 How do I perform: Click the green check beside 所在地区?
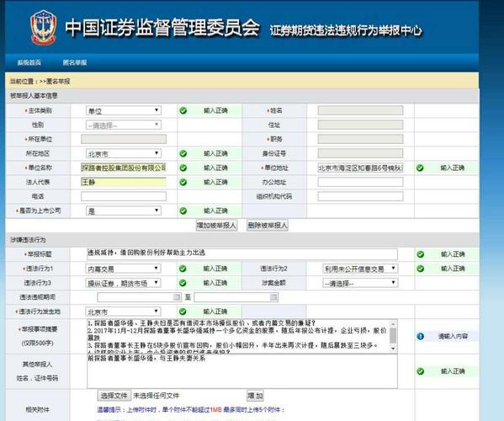pos(183,154)
